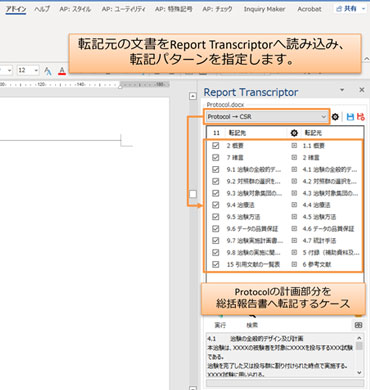This screenshot has height=390, width=370.
Task: Uncheck the checkbox for row 15 引用文献の一覧表
Action: click(x=216, y=264)
